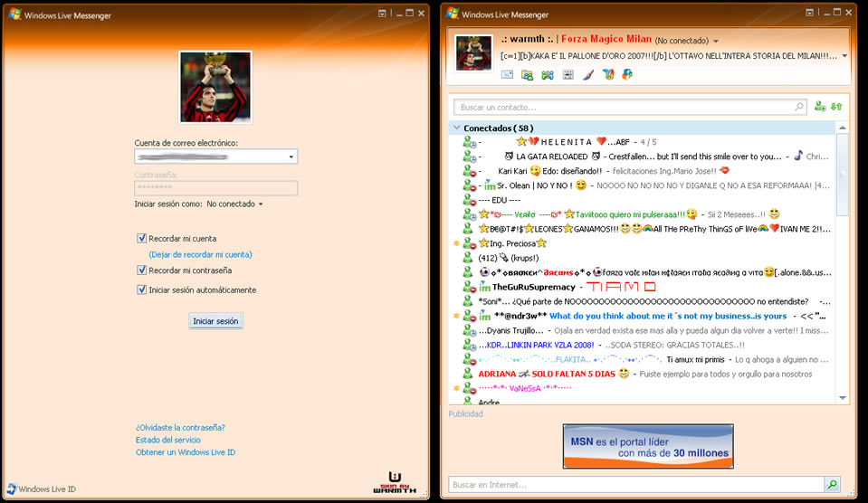868x503 pixels.
Task: Click status icon beside TheGuRuSupremacy
Action: tap(470, 287)
